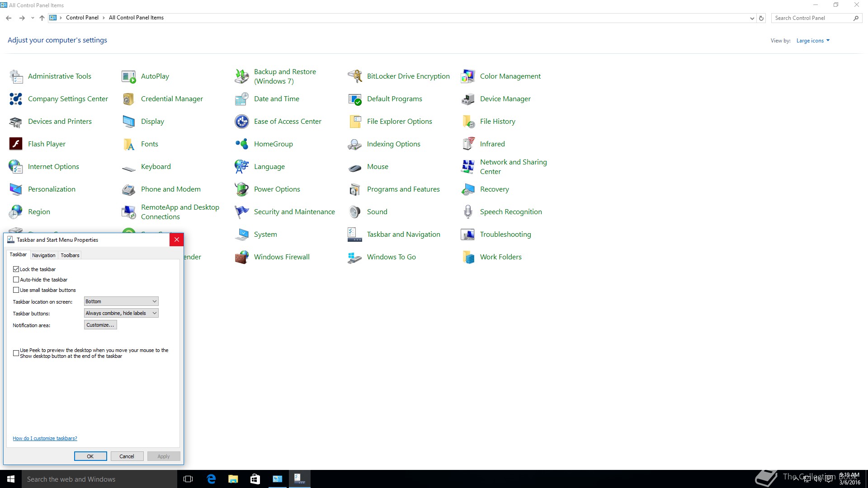Click Cancel in Taskbar Properties dialog
Image resolution: width=868 pixels, height=488 pixels.
point(127,456)
